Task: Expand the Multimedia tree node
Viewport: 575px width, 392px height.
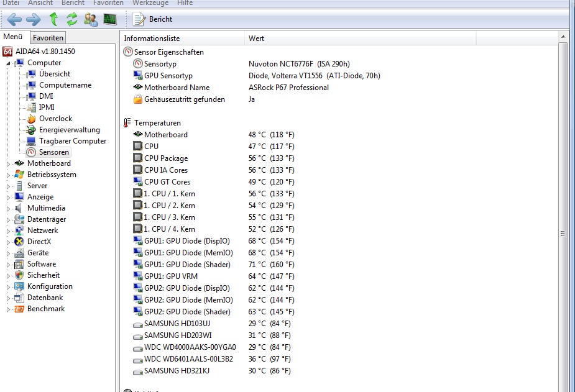Action: [x=8, y=209]
